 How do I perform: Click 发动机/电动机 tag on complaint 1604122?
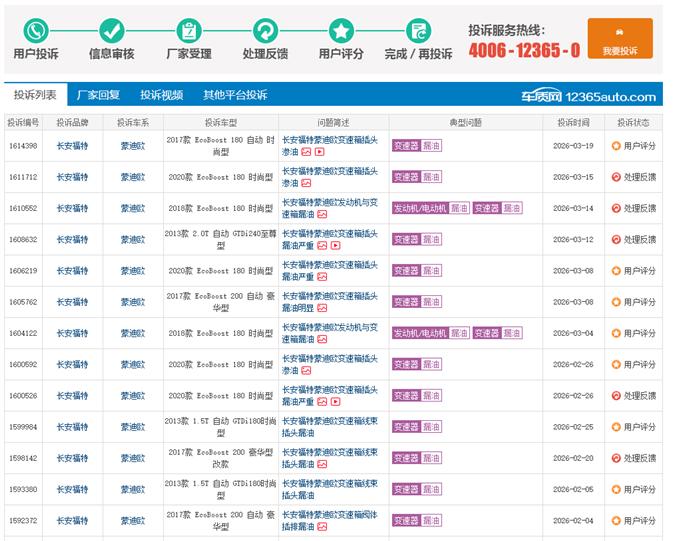(420, 333)
